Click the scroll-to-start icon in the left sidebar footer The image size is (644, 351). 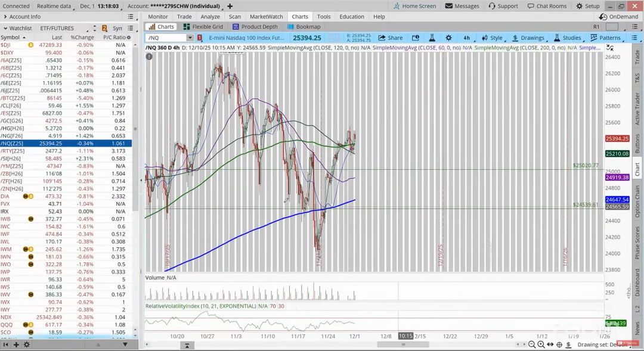pyautogui.click(x=6, y=344)
